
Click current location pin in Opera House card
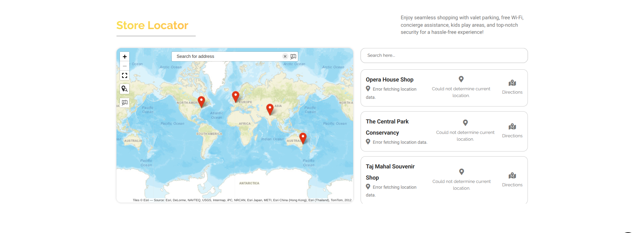(461, 79)
